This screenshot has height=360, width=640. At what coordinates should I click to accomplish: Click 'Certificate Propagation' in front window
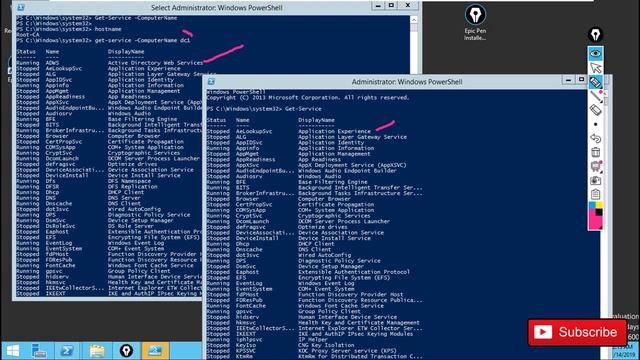pos(336,204)
